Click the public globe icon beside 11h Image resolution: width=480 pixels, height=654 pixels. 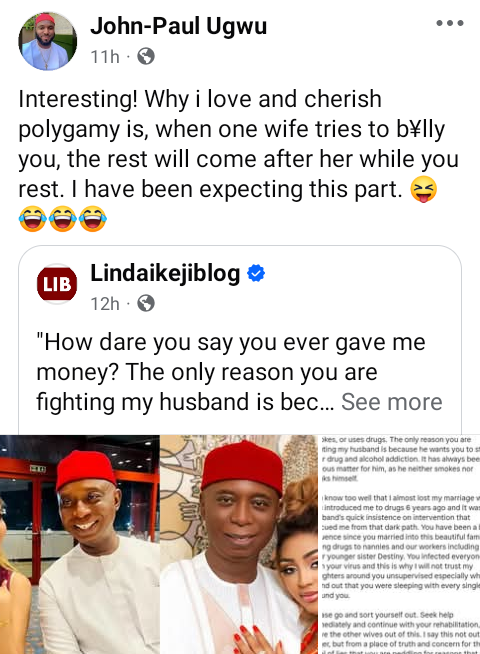coord(146,56)
